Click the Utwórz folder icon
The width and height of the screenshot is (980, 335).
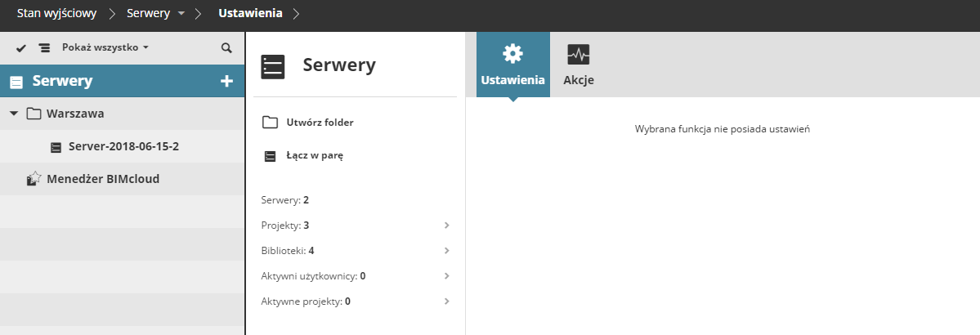click(270, 123)
